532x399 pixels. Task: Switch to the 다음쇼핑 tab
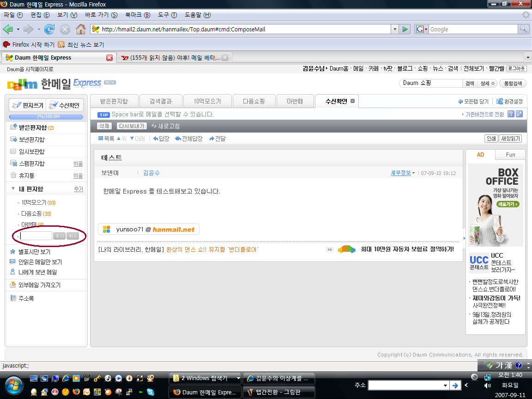coord(254,101)
